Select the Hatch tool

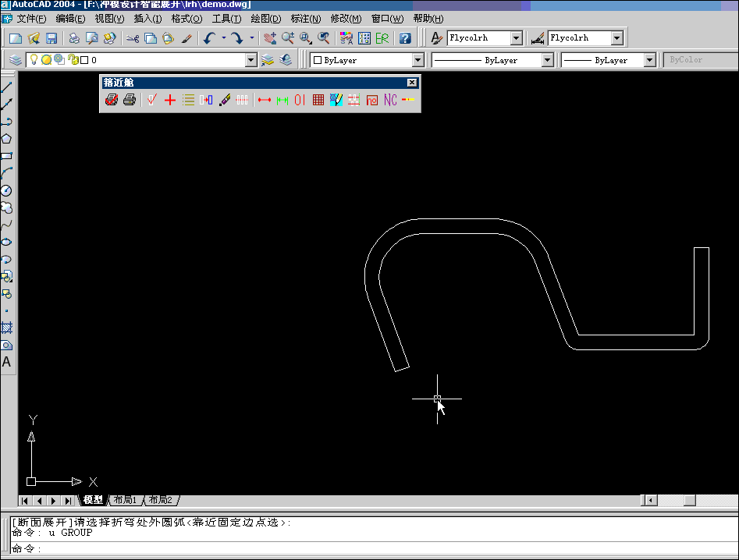[6, 328]
